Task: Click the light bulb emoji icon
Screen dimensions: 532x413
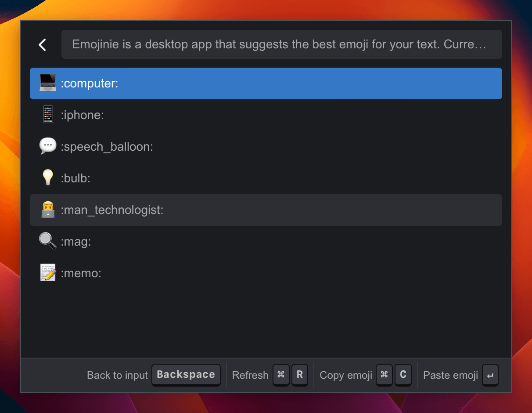Action: click(47, 178)
